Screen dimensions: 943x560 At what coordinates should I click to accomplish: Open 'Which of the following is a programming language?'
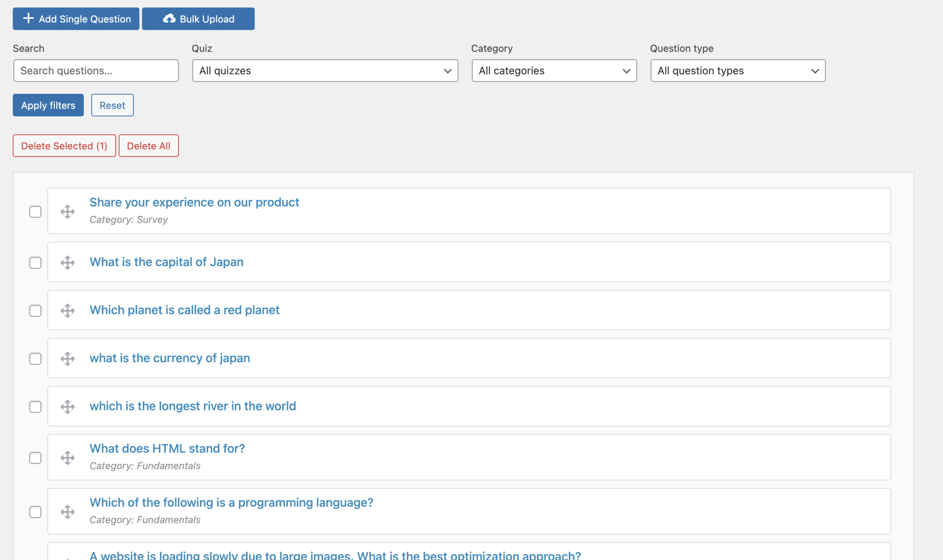pyautogui.click(x=232, y=502)
